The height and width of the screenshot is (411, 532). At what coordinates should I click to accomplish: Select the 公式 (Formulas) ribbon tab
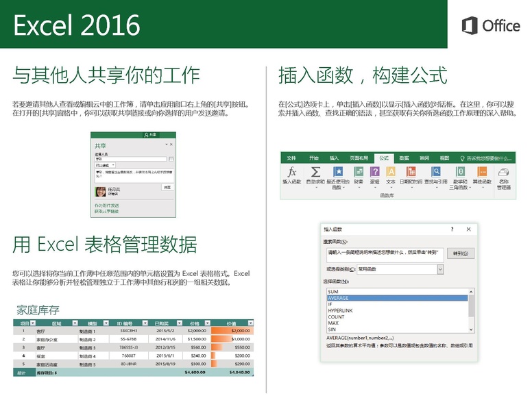(x=384, y=158)
